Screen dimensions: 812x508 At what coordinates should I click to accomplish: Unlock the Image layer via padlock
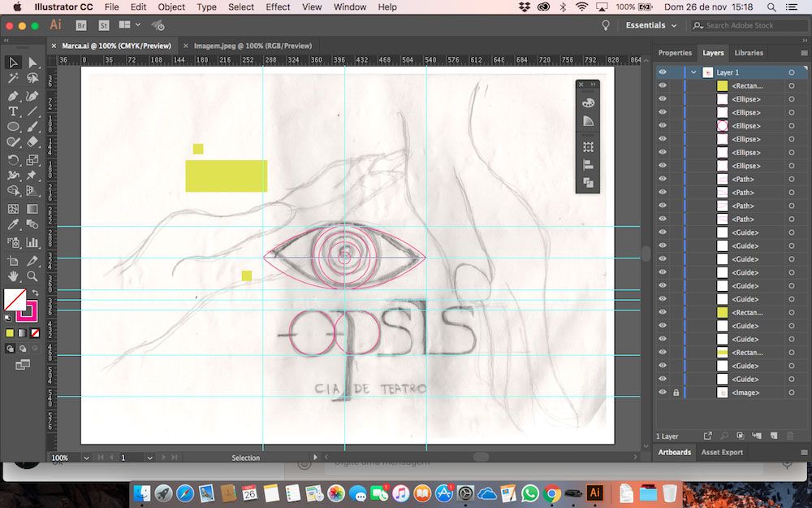[x=676, y=393]
